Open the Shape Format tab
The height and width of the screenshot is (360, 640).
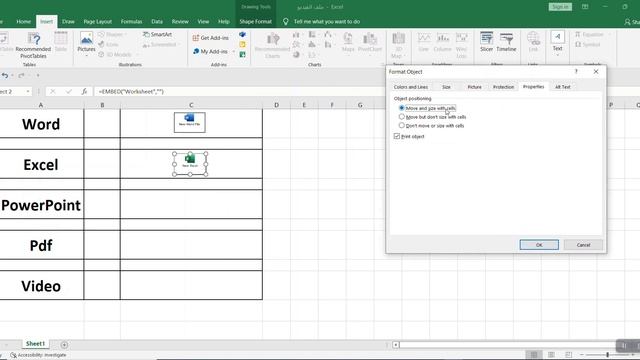(256, 22)
